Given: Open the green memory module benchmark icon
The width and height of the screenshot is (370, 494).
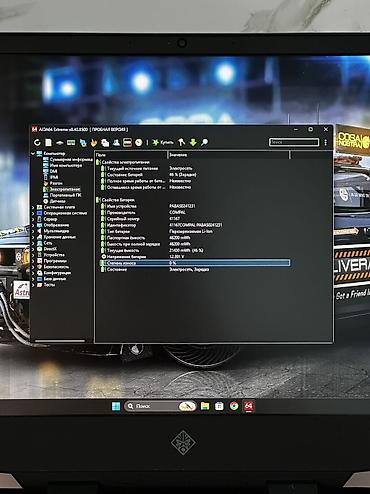Looking at the screenshot, I should click(x=71, y=143).
